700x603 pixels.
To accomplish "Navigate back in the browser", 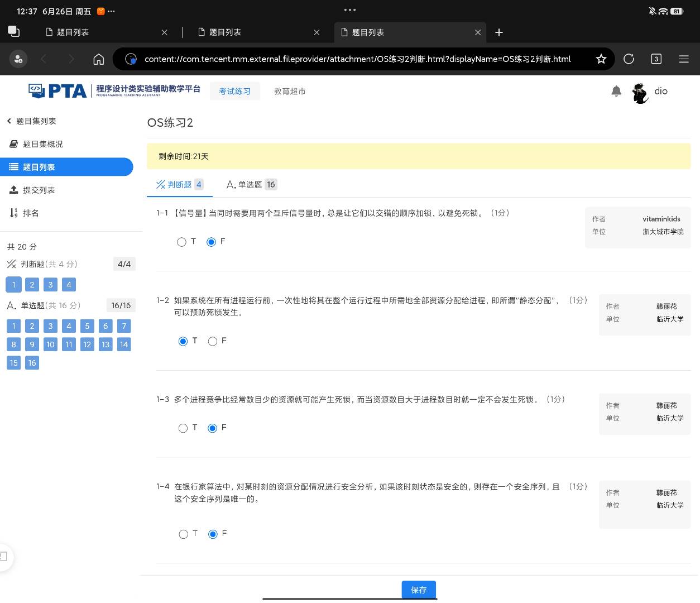I will coord(44,59).
